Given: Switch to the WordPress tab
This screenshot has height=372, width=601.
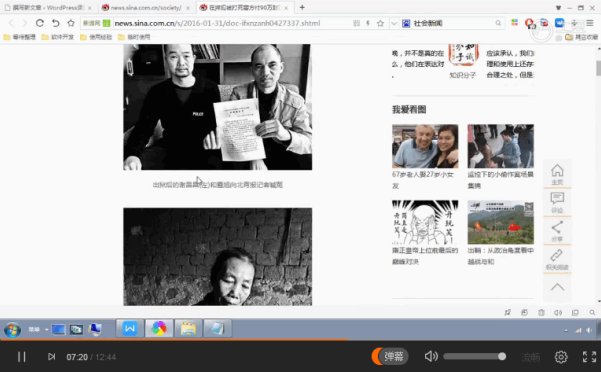Looking at the screenshot, I should (48, 8).
